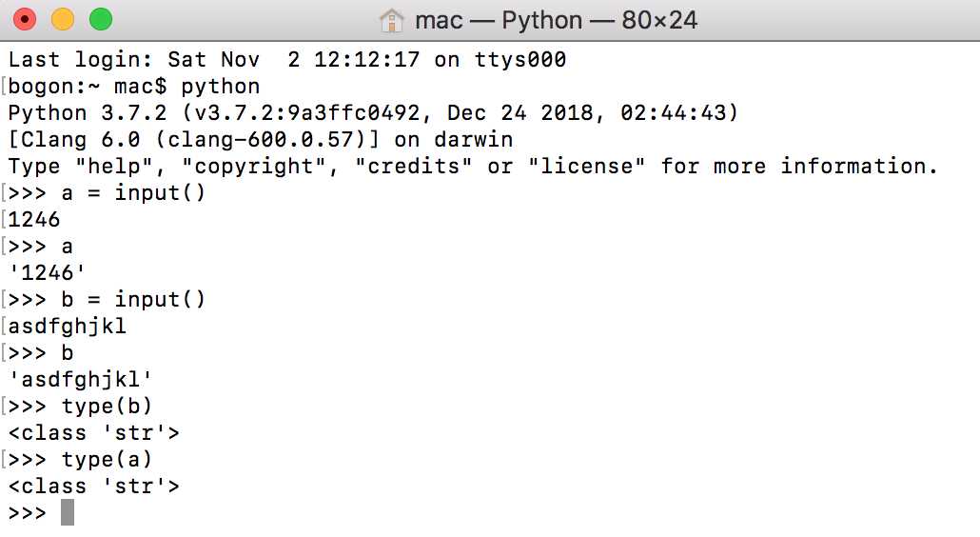Screen dimensions: 980x537
Task: Click the typed input asdfghjkl without quotes
Action: 67,327
